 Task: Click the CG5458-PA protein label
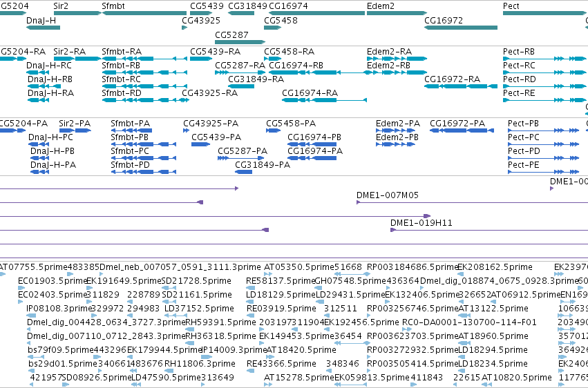[291, 123]
